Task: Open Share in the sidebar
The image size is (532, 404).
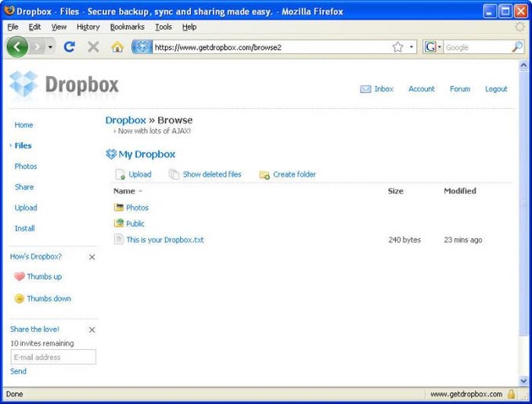Action: [24, 187]
